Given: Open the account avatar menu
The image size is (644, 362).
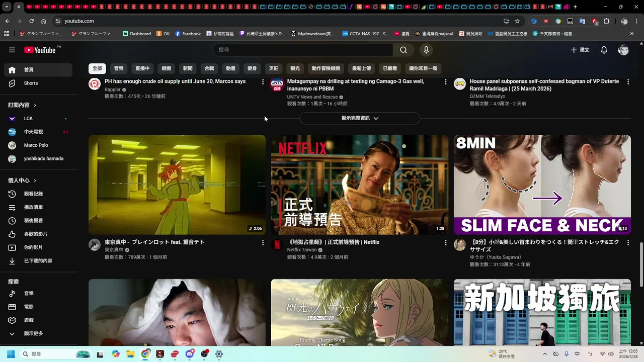Looking at the screenshot, I should (x=623, y=50).
